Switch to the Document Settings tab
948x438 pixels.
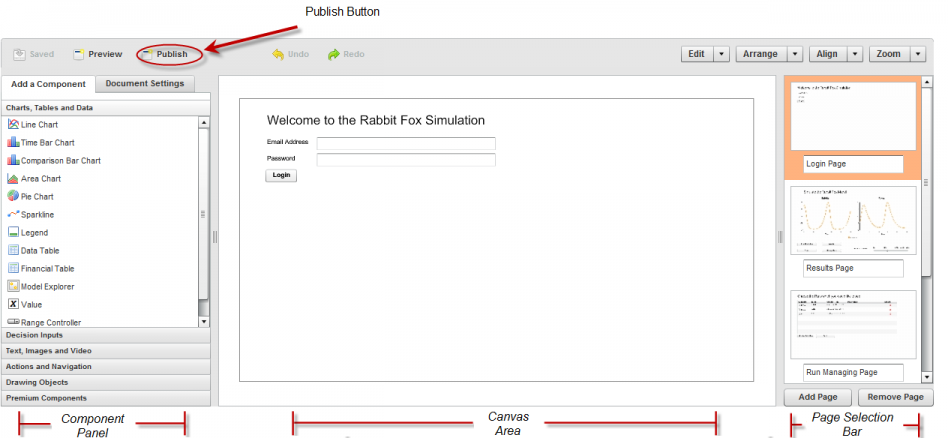click(145, 83)
